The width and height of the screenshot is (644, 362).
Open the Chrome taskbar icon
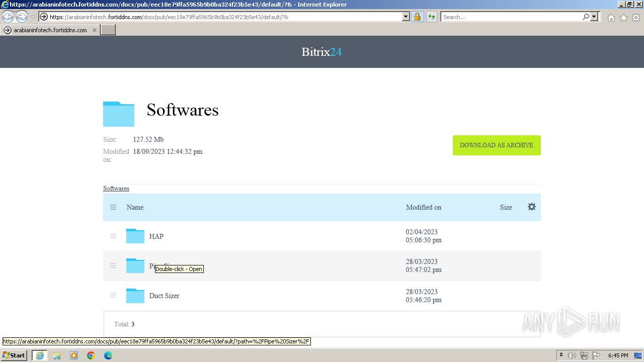pos(91,355)
